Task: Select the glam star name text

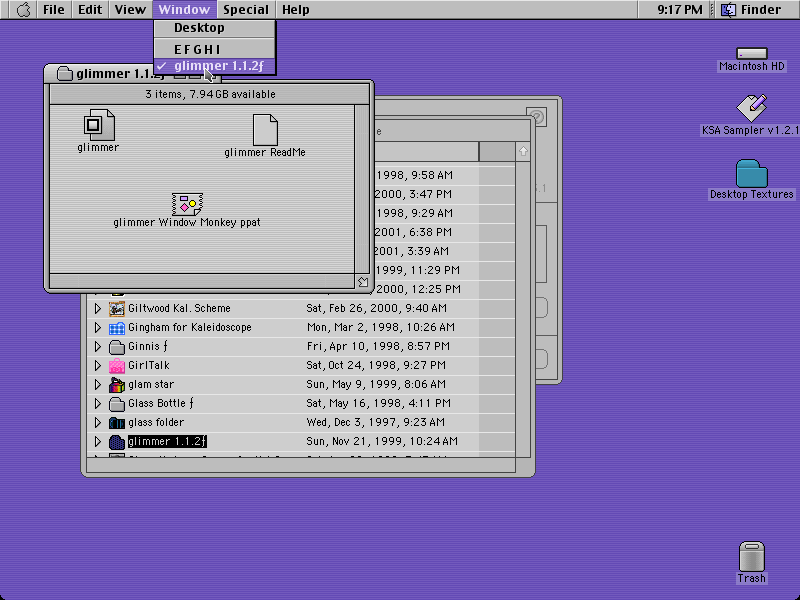Action: pos(151,385)
